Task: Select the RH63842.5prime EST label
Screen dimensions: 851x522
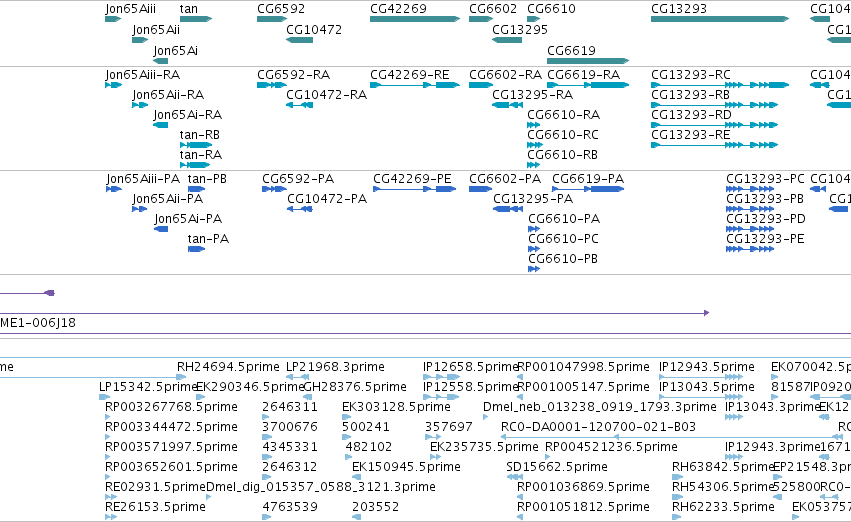Action: click(x=723, y=467)
